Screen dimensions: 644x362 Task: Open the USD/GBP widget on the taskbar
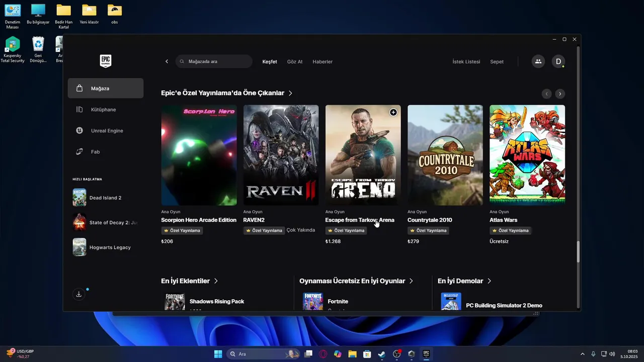20,354
